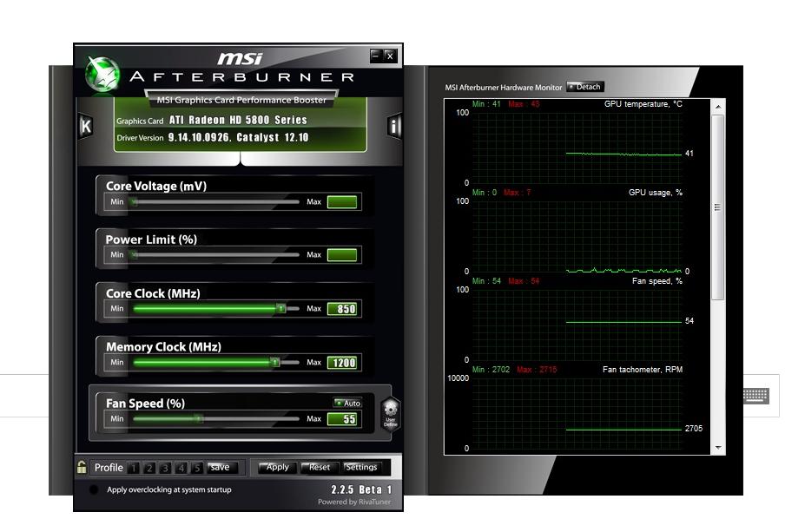Click the Reset button
Screen dimensions: 805x532
click(x=320, y=467)
